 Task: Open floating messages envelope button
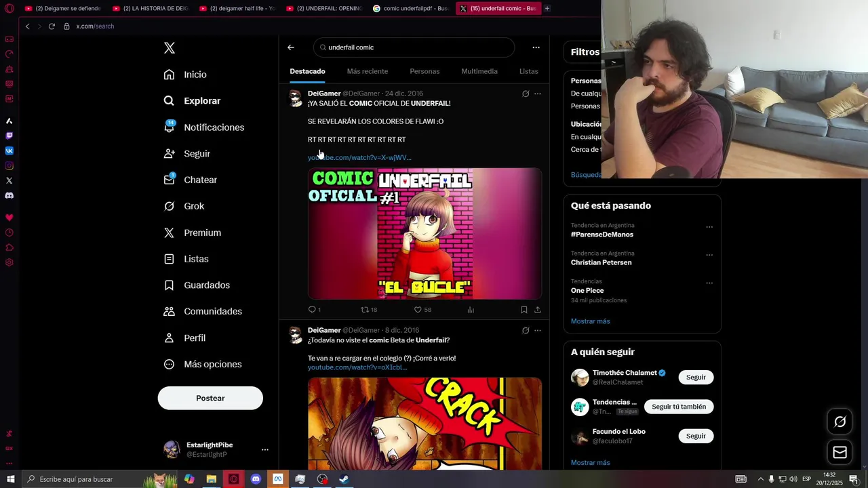coord(840,452)
